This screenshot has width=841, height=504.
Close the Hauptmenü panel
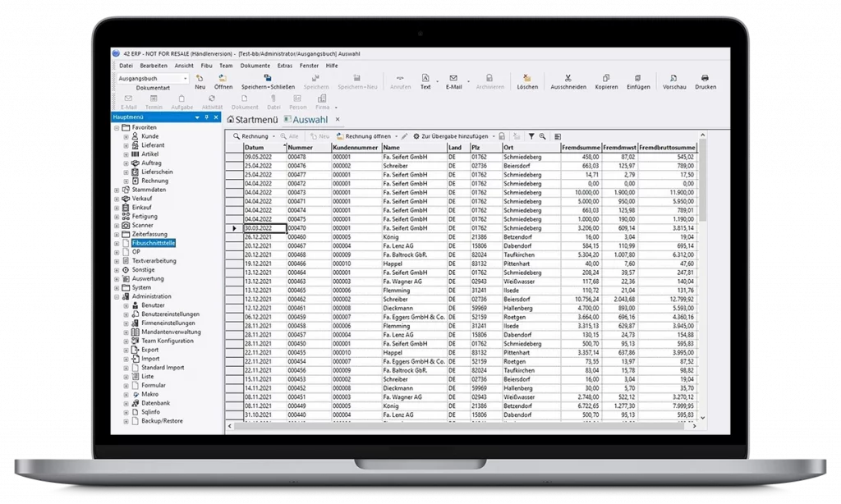click(x=216, y=117)
